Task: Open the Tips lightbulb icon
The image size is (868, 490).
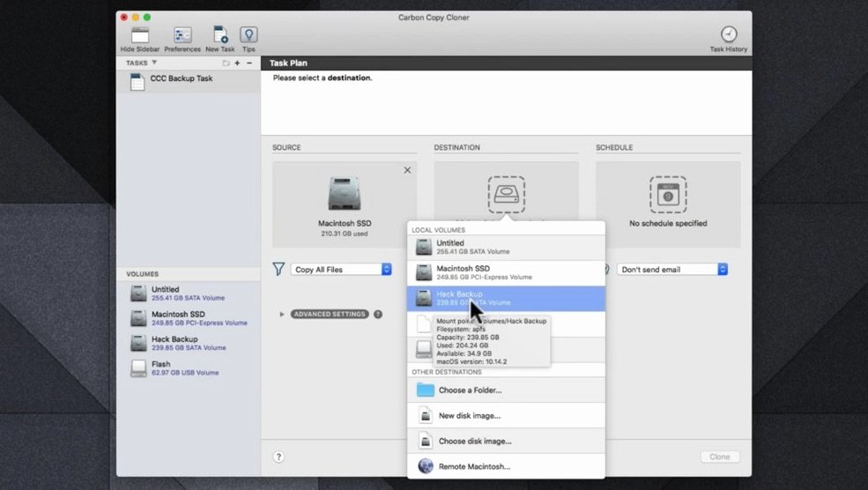Action: 249,35
